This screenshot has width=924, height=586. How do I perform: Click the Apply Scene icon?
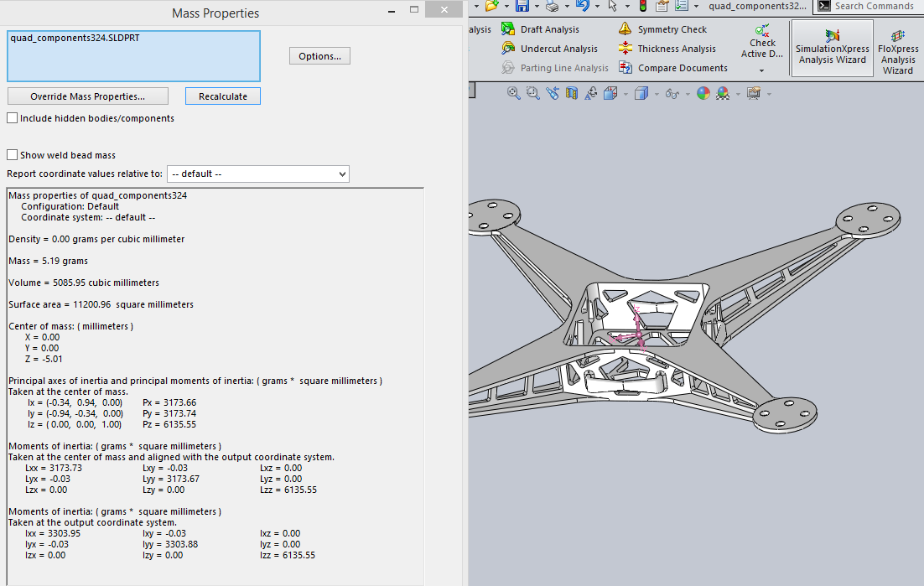[x=723, y=93]
